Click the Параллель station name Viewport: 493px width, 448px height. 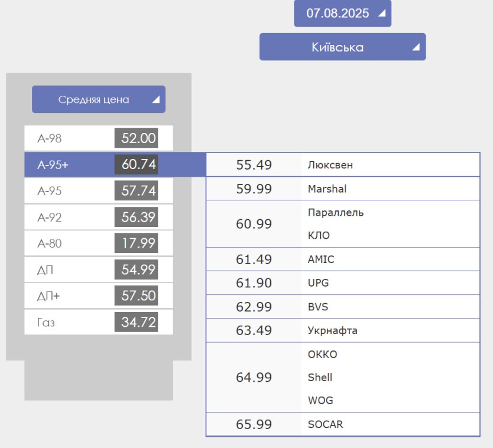click(x=336, y=213)
